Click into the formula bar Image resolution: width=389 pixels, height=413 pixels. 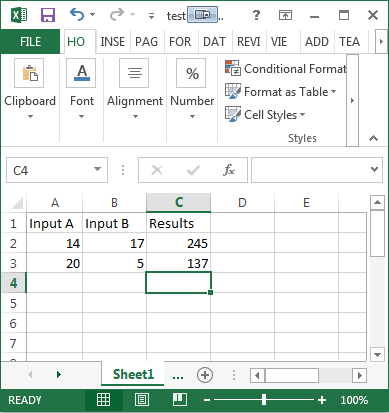[x=309, y=170]
